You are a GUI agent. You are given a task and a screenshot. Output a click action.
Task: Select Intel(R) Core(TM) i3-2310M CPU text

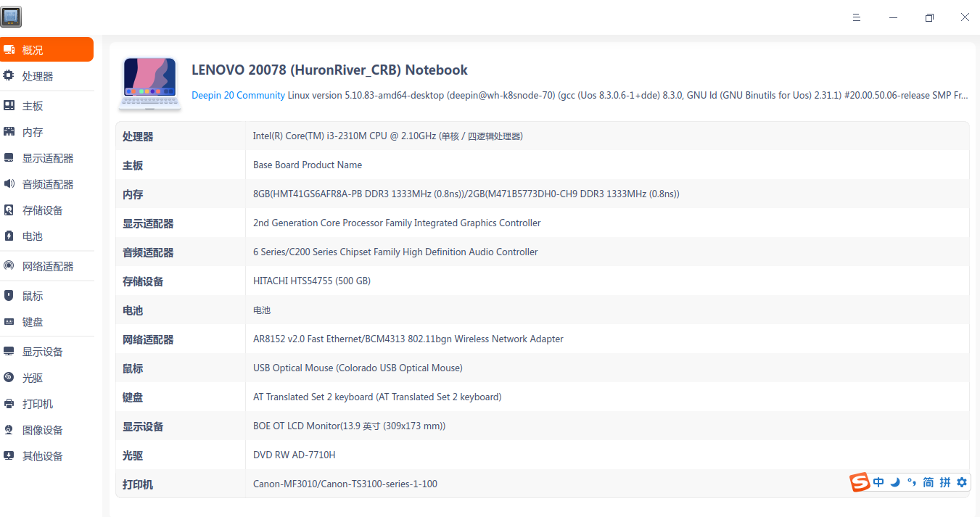(x=388, y=136)
